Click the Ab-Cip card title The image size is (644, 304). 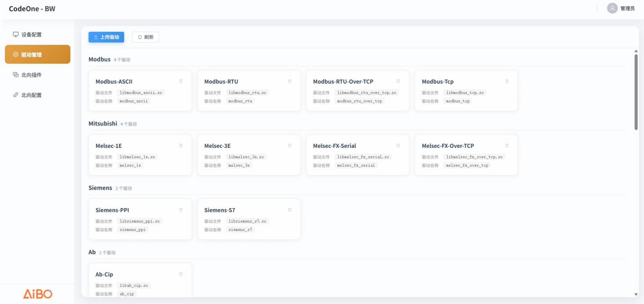(x=104, y=274)
